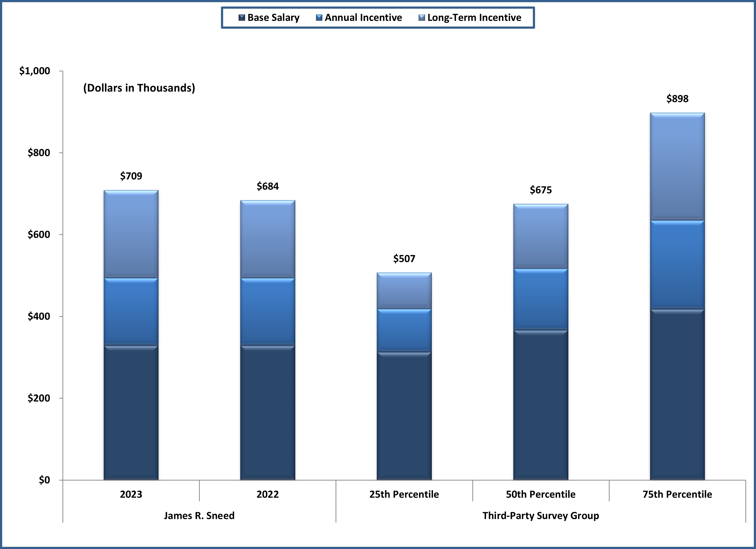Image resolution: width=756 pixels, height=549 pixels.
Task: Select the 2022 long-term incentive segment
Action: [268, 239]
